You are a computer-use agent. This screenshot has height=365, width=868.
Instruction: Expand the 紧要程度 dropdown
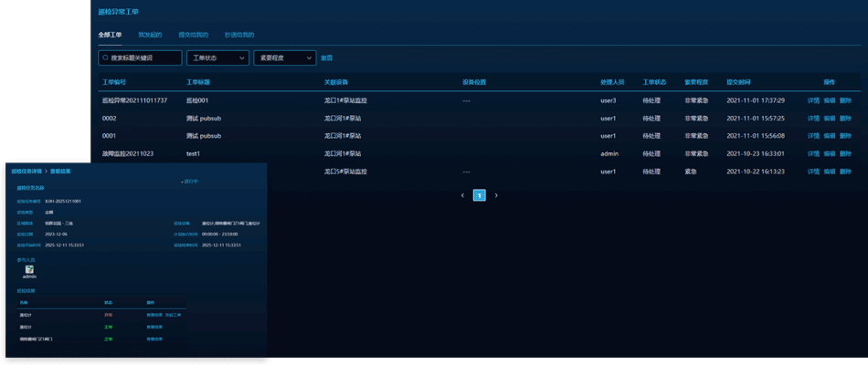click(x=284, y=57)
